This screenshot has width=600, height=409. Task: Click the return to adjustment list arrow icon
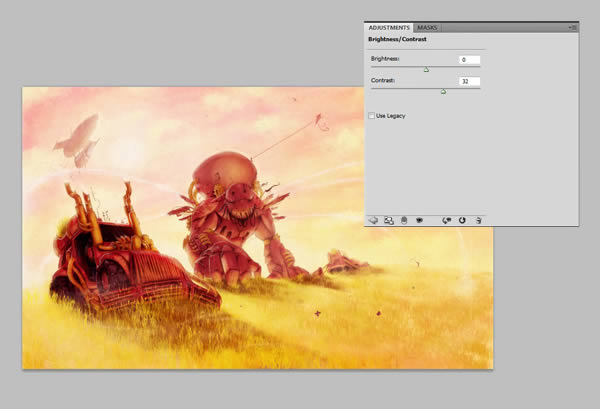tap(373, 220)
